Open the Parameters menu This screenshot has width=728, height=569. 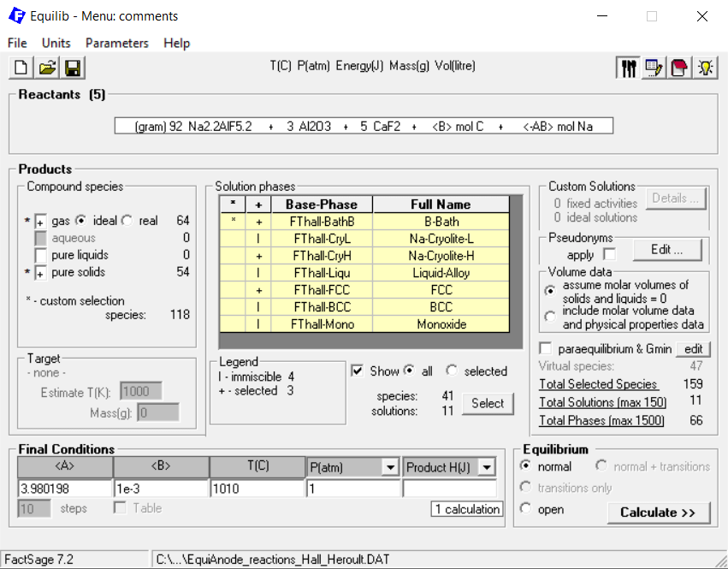(116, 43)
